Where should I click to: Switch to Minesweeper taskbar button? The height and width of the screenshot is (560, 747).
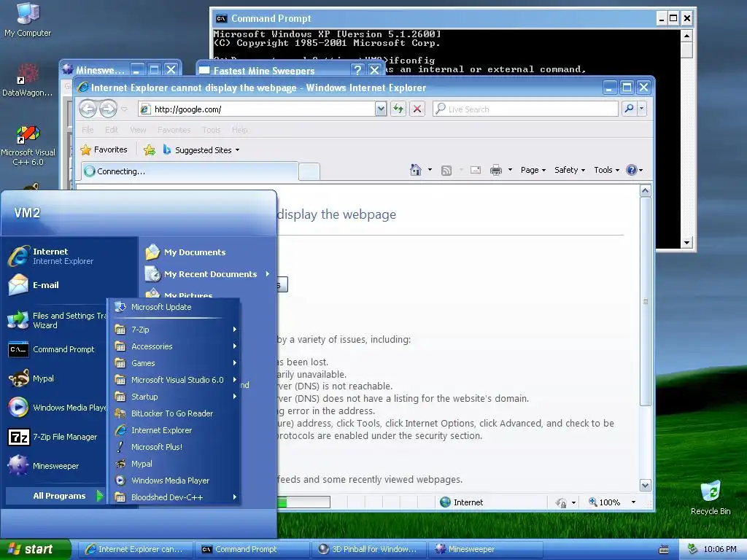(486, 549)
